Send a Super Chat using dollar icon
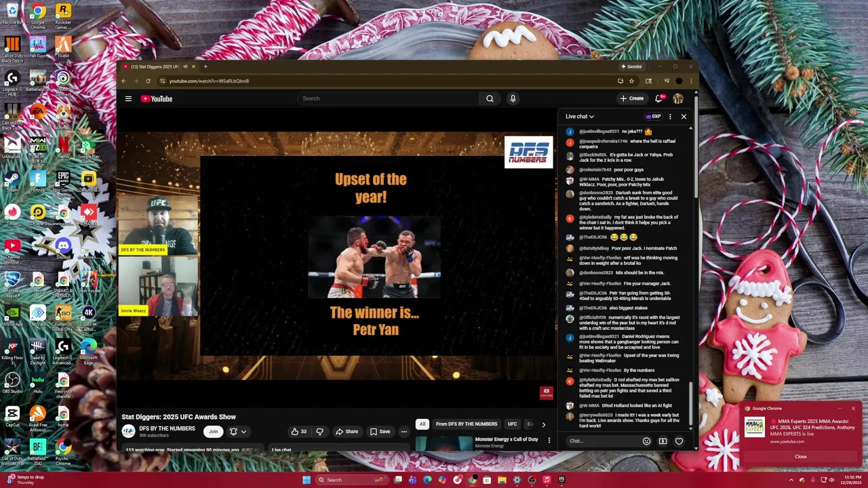Screen dimensions: 868x488 [663, 441]
